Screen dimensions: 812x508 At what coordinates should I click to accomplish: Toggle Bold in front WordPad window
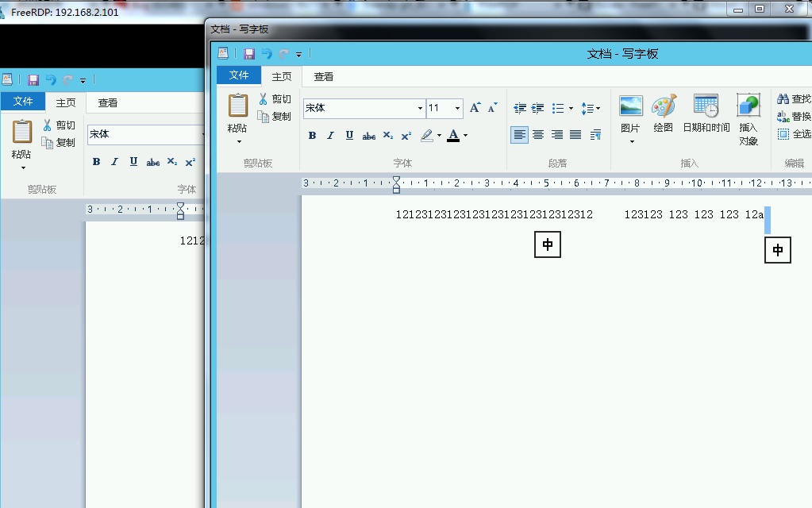tap(312, 136)
